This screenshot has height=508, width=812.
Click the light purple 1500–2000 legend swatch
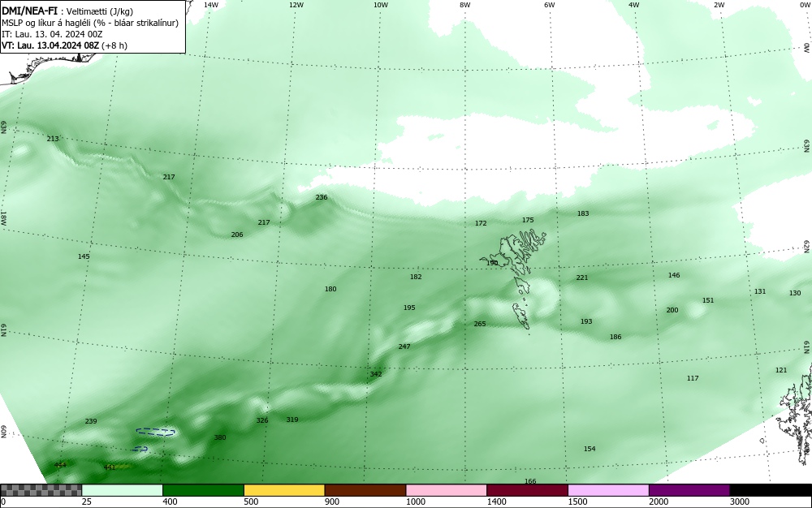(x=608, y=490)
